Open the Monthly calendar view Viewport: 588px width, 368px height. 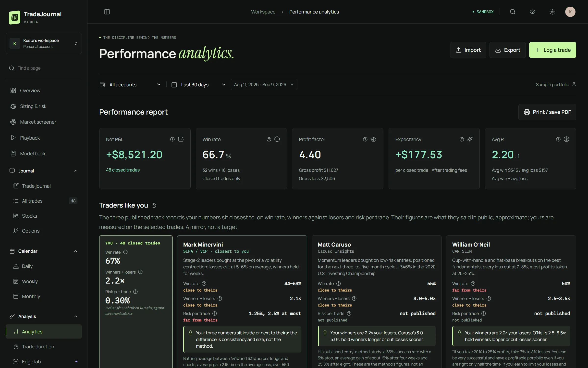tap(44, 296)
